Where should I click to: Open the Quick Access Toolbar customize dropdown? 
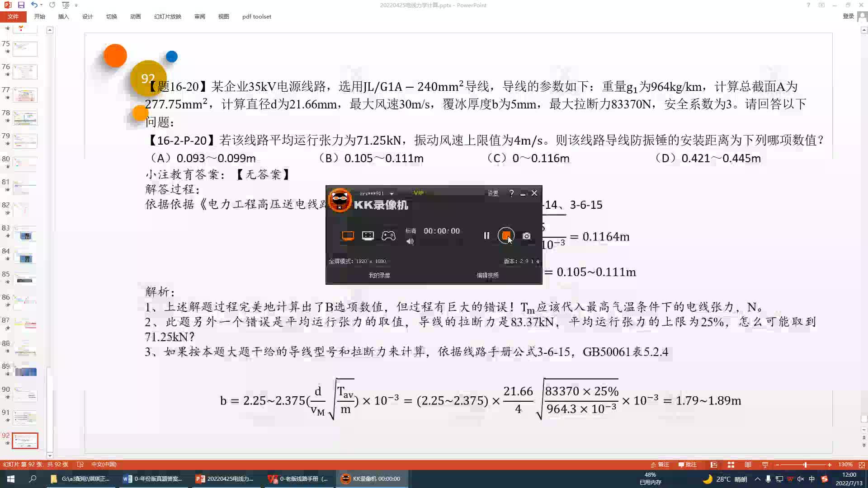pos(76,5)
